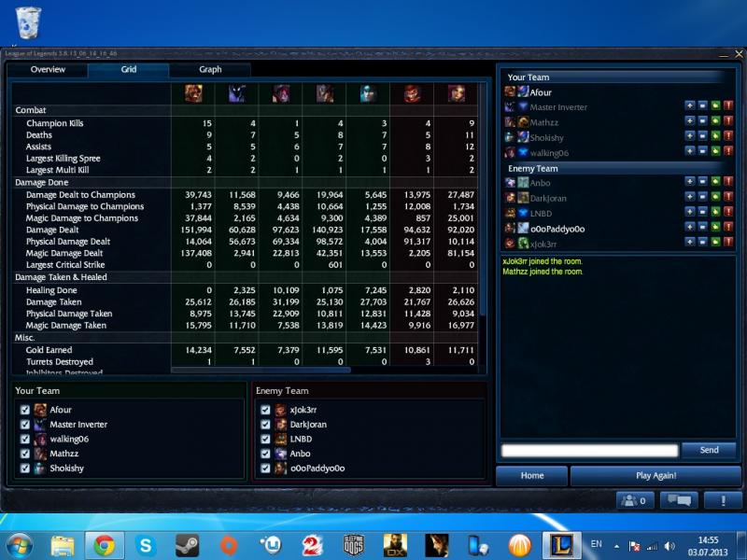Uncheck the xJok3rr checkbox in Enemy Team
This screenshot has height=560, width=747.
pyautogui.click(x=265, y=410)
